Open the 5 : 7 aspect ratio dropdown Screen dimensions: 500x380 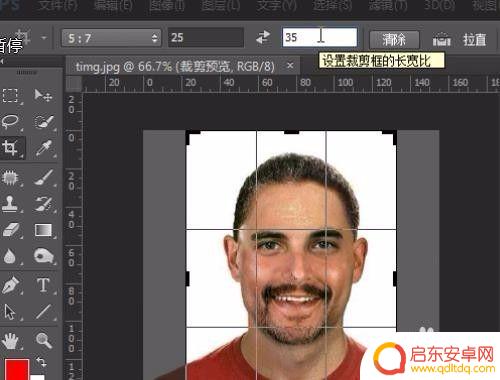111,38
